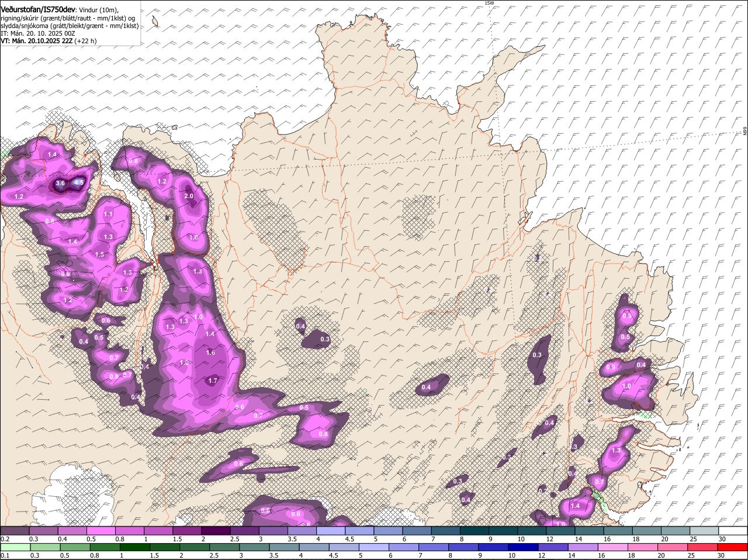Viewport: 748px width, 560px height.
Task: Pick the darkest green swatch in rain legend
Action: (x=131, y=548)
